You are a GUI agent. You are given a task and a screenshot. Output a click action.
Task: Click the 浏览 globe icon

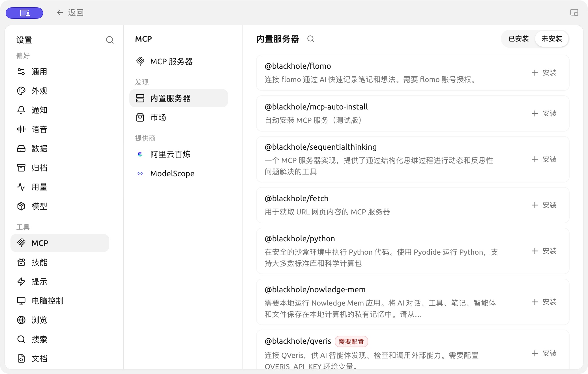(x=21, y=320)
